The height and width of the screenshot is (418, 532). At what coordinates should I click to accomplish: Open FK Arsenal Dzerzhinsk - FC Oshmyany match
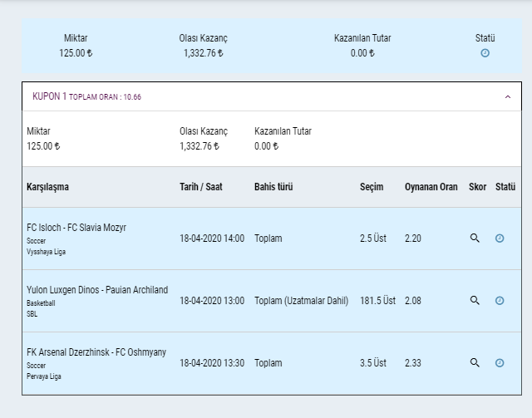coord(96,352)
